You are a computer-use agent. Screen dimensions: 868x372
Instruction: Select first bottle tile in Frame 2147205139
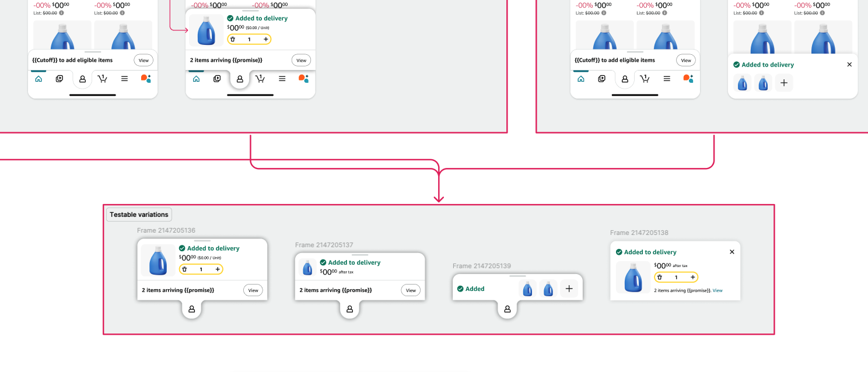coord(528,289)
